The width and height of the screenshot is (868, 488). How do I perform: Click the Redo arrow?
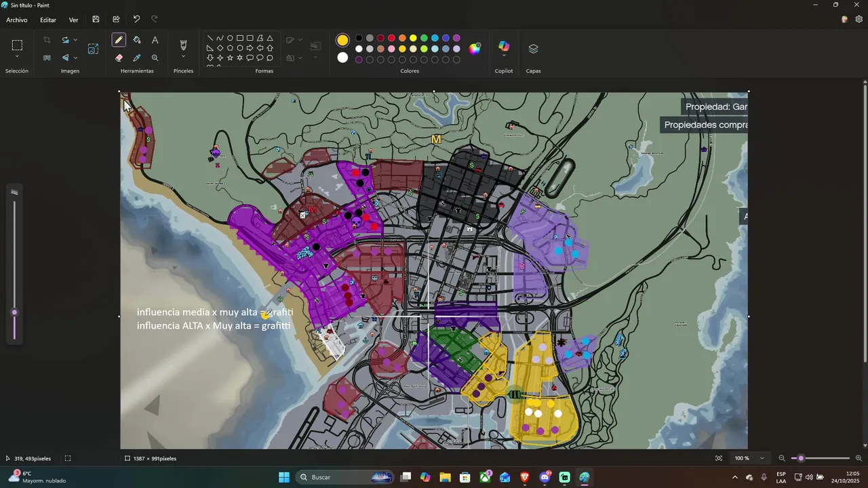click(x=154, y=20)
